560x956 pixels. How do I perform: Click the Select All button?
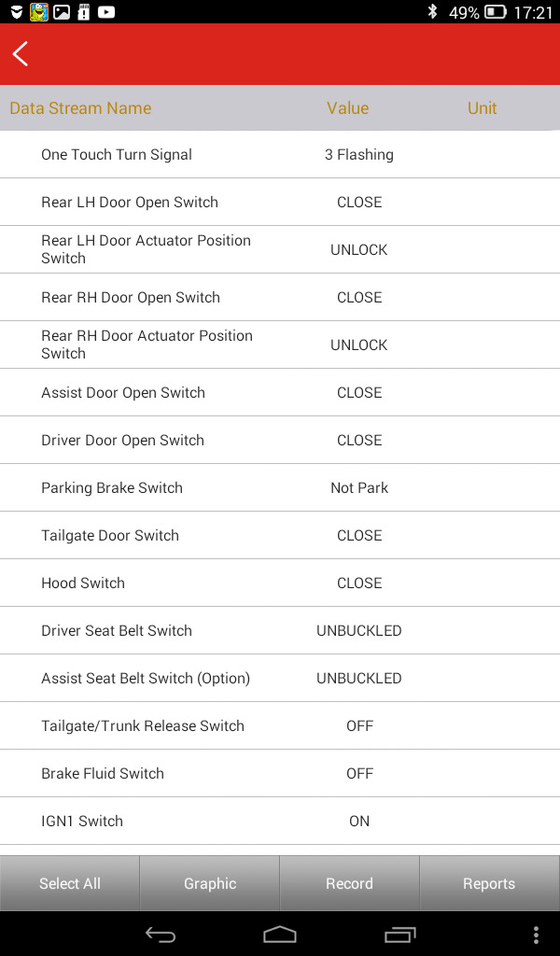click(69, 883)
